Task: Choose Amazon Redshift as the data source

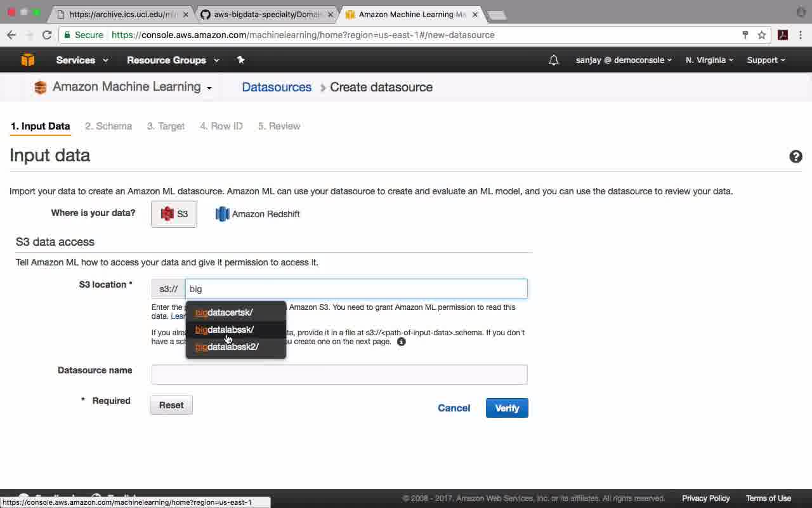Action: (258, 214)
